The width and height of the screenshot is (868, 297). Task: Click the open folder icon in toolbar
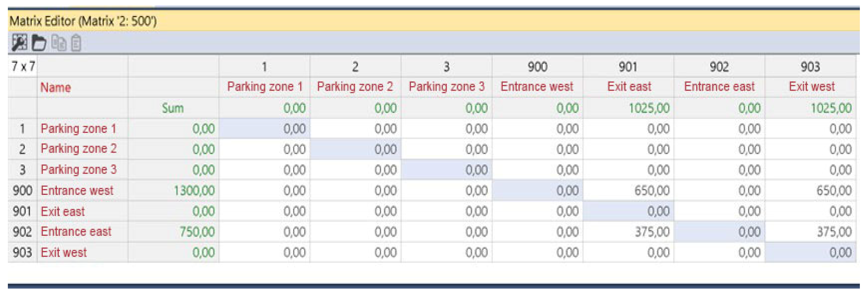(39, 43)
